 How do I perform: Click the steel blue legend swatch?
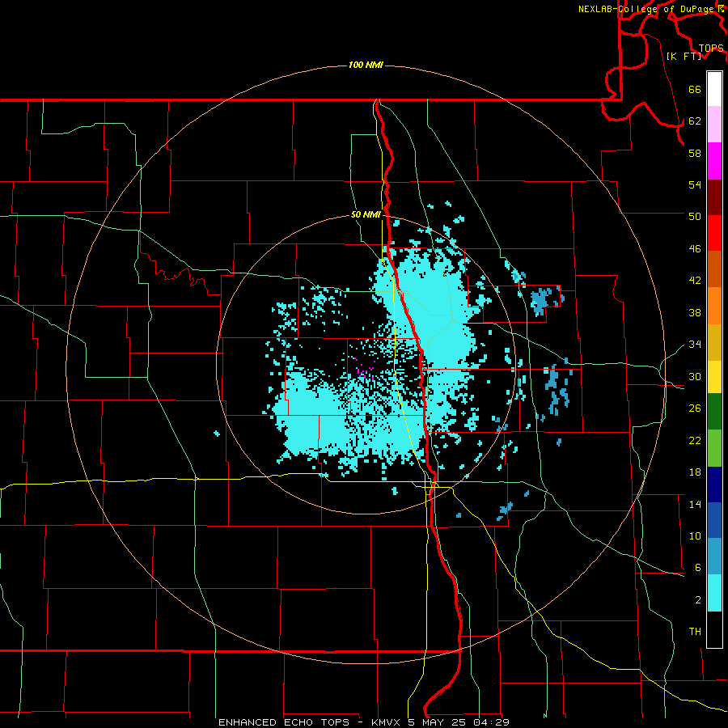(x=714, y=557)
